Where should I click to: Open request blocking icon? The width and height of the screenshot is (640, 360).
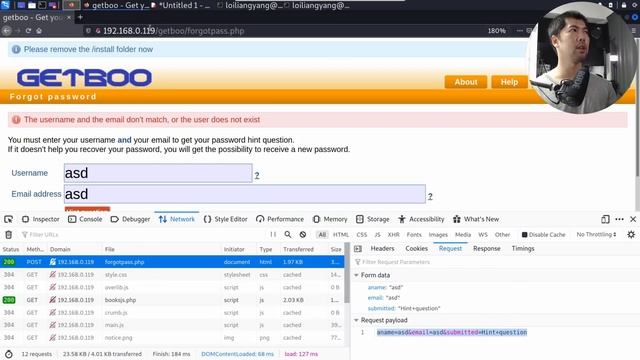(302, 234)
